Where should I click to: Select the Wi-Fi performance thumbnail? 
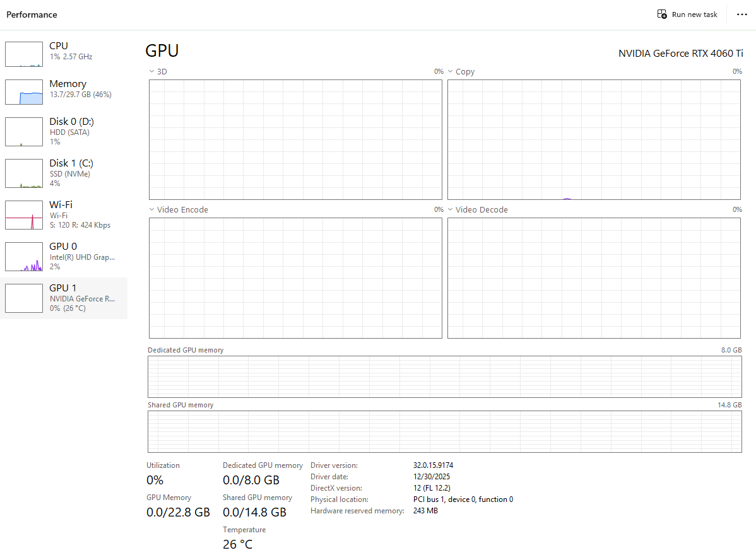pos(24,214)
